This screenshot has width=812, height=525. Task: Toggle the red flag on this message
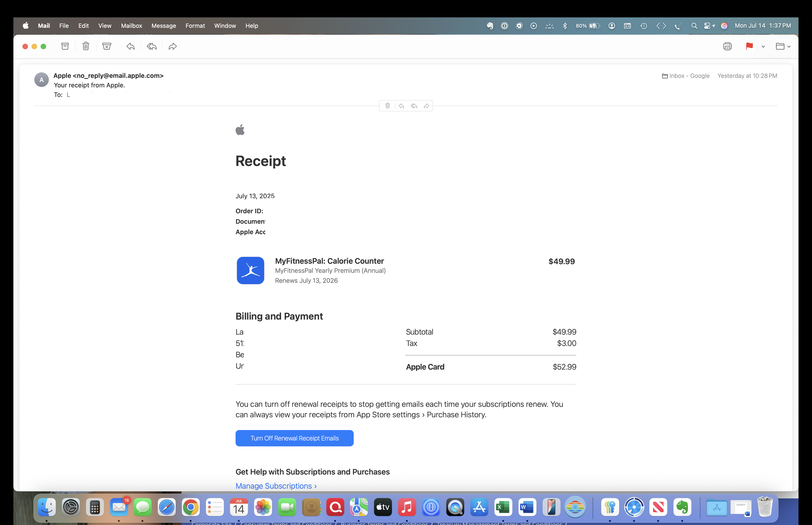(x=749, y=46)
